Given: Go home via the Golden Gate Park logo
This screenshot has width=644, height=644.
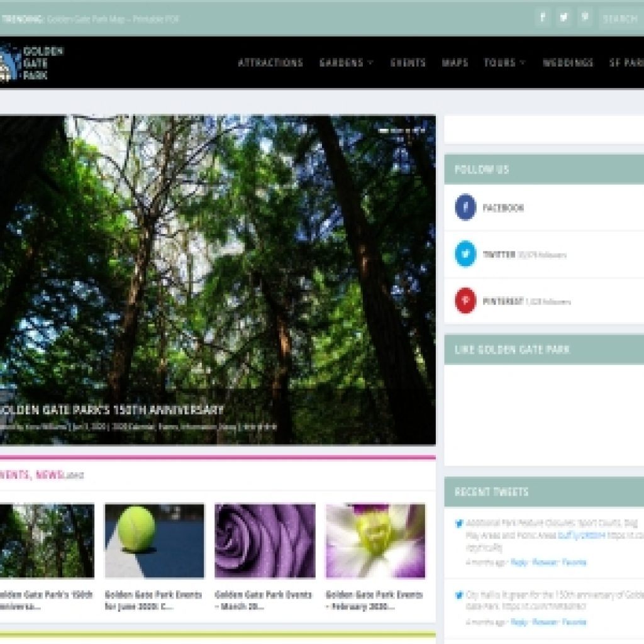Looking at the screenshot, I should pos(31,62).
